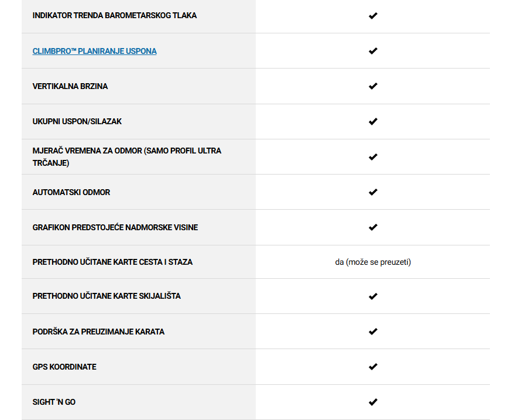Viewport: 511px width, 420px height.
Task: Click checkmark beside ClimbPro planiranje uspona
Action: [x=373, y=51]
